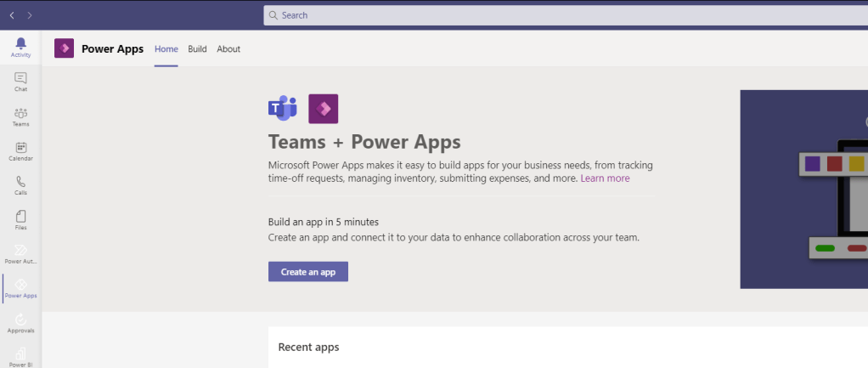Click the Power Apps illustration banner

[x=803, y=189]
